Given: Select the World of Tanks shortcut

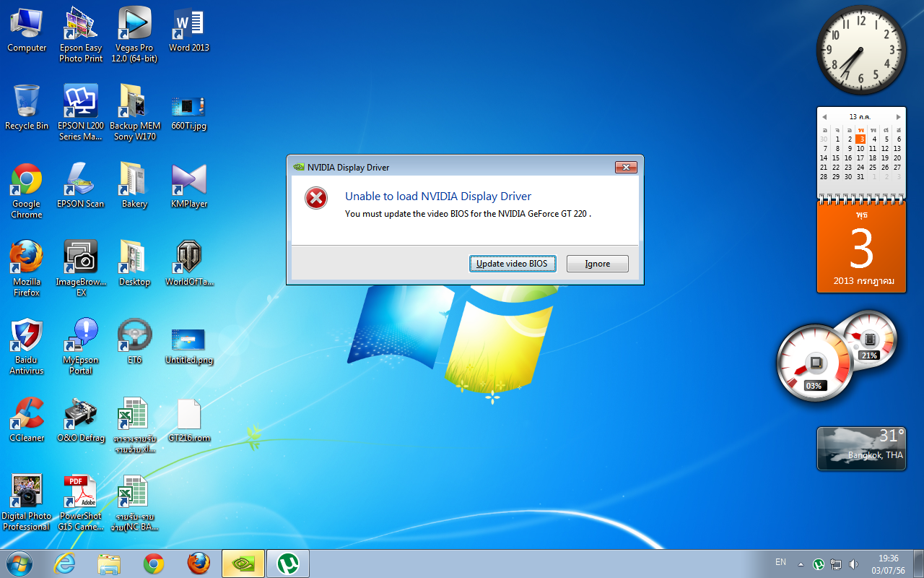Looking at the screenshot, I should 189,264.
